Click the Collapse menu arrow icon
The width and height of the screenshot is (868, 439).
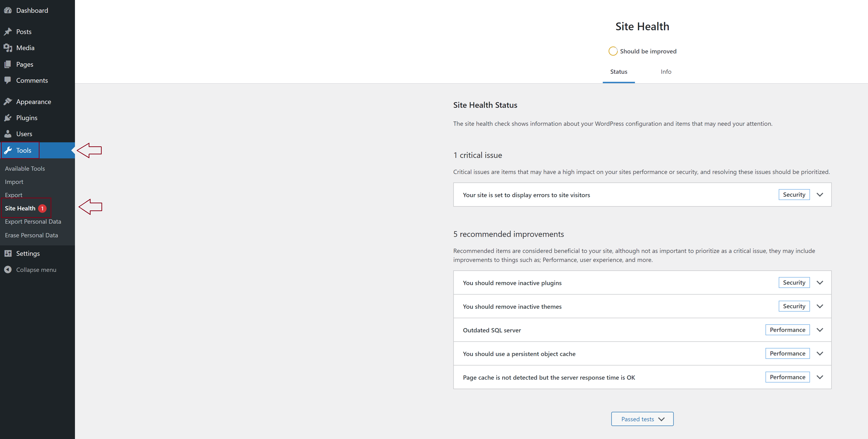[x=8, y=269]
